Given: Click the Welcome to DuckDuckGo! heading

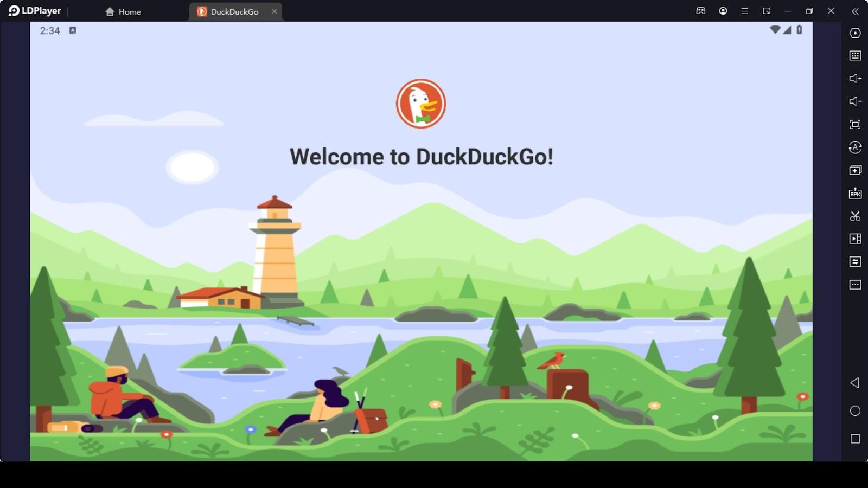Looking at the screenshot, I should coord(422,157).
